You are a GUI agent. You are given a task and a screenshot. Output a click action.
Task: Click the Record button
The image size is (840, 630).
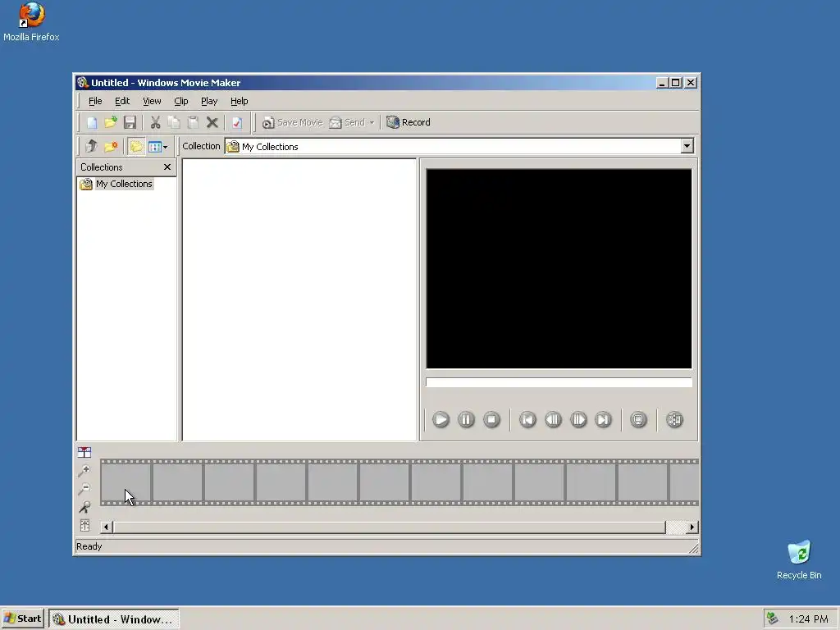[x=409, y=123]
